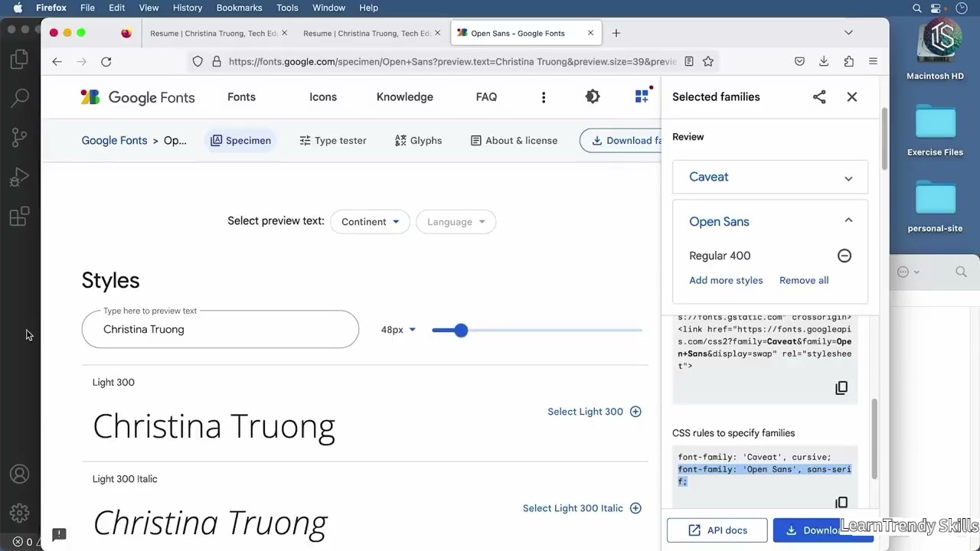This screenshot has width=980, height=551.
Task: Copy the link embed code
Action: (841, 388)
